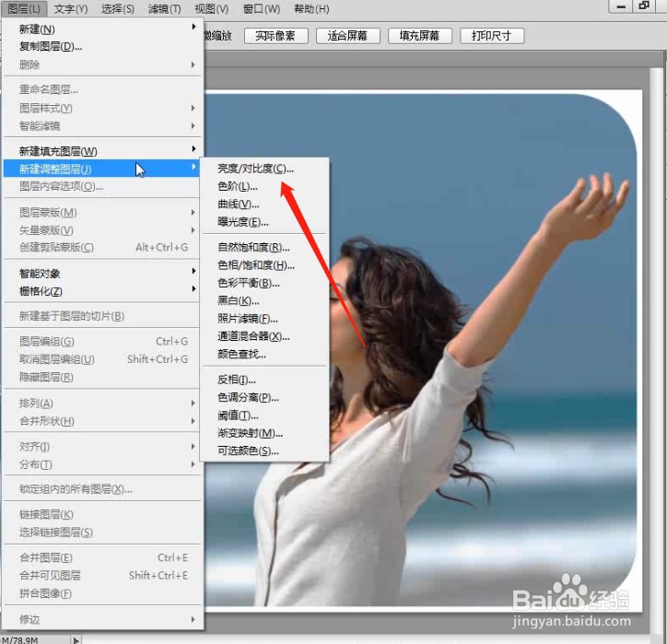Choose 自然饱和度(R)... adjustment layer
The image size is (667, 644).
coord(264,247)
